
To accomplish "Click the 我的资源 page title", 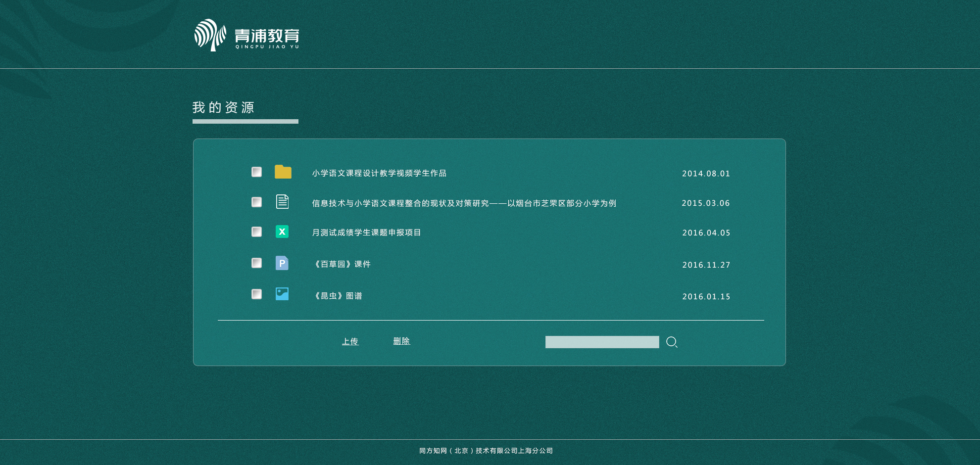I will tap(223, 108).
